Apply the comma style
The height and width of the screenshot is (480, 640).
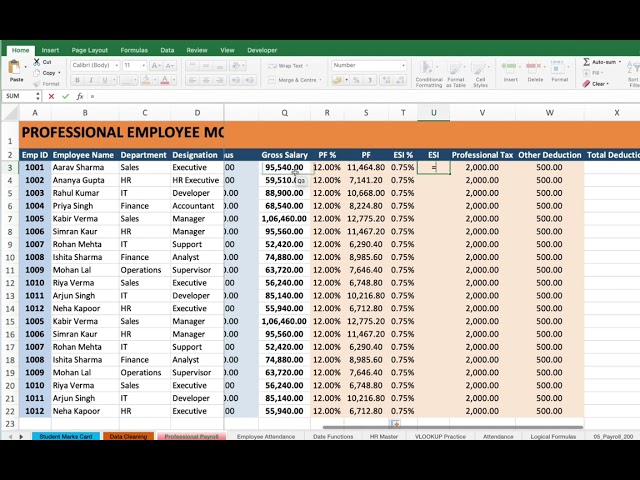(x=370, y=80)
